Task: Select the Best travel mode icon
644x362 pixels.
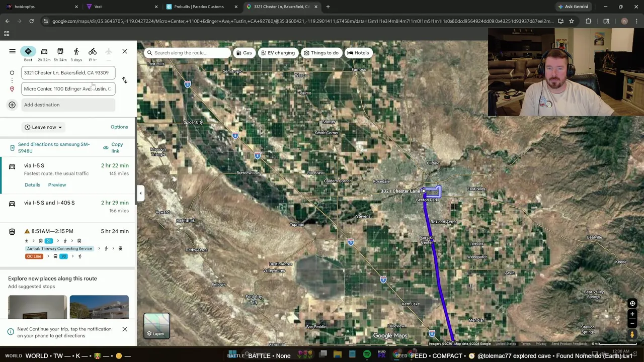Action: pyautogui.click(x=28, y=51)
